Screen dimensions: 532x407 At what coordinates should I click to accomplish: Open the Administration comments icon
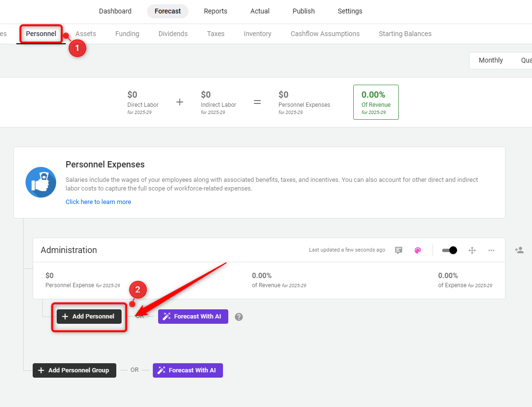[x=399, y=250]
